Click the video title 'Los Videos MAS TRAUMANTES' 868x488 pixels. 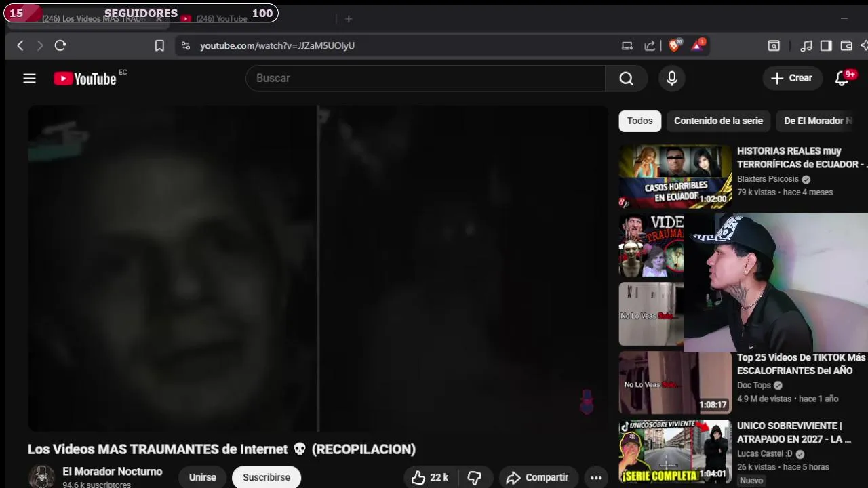click(222, 449)
